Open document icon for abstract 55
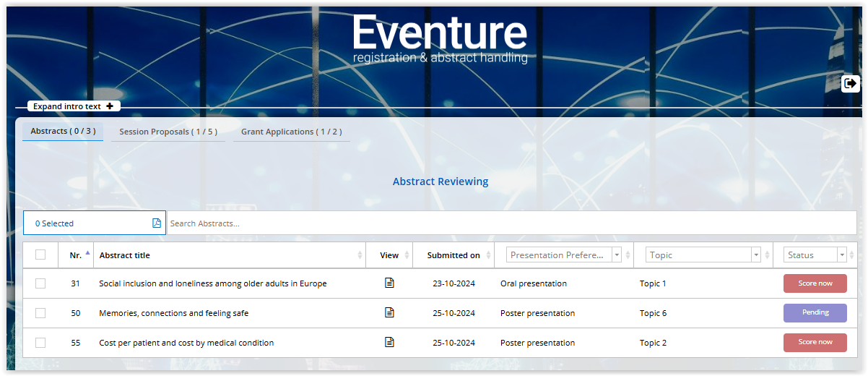868x376 pixels. pyautogui.click(x=389, y=342)
